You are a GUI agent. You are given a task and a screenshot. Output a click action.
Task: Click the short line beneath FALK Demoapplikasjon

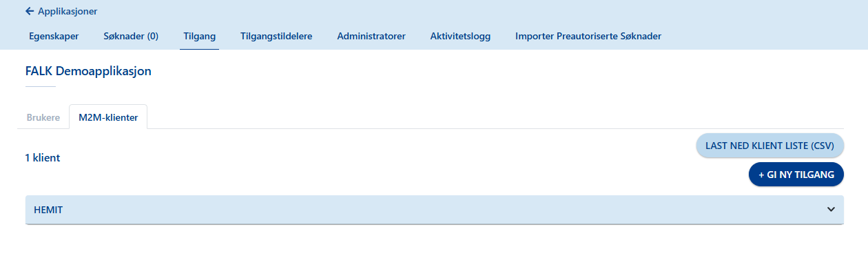(40, 86)
